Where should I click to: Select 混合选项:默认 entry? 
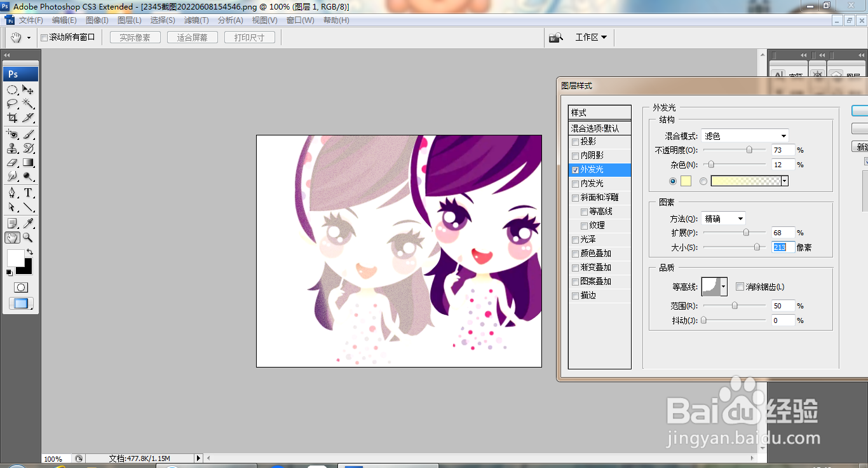tap(599, 128)
